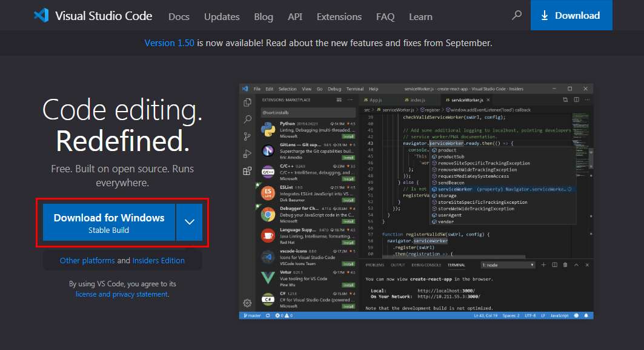Click Ln 43, Col 19 status entry
Viewport: 644px width, 350px height.
tap(485, 315)
